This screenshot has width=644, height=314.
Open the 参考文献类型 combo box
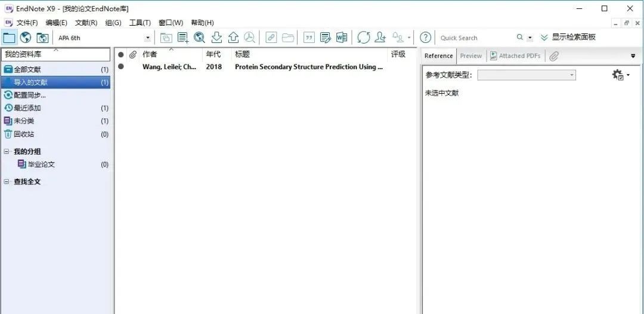point(527,75)
